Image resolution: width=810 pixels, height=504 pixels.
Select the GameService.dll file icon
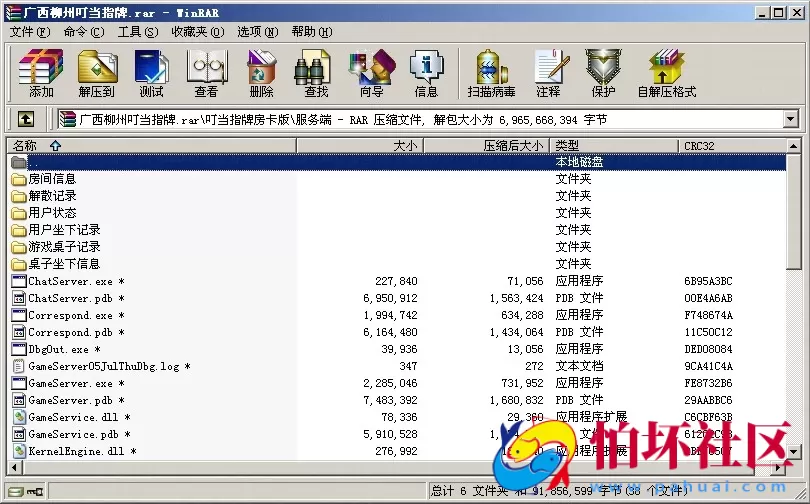(x=19, y=417)
